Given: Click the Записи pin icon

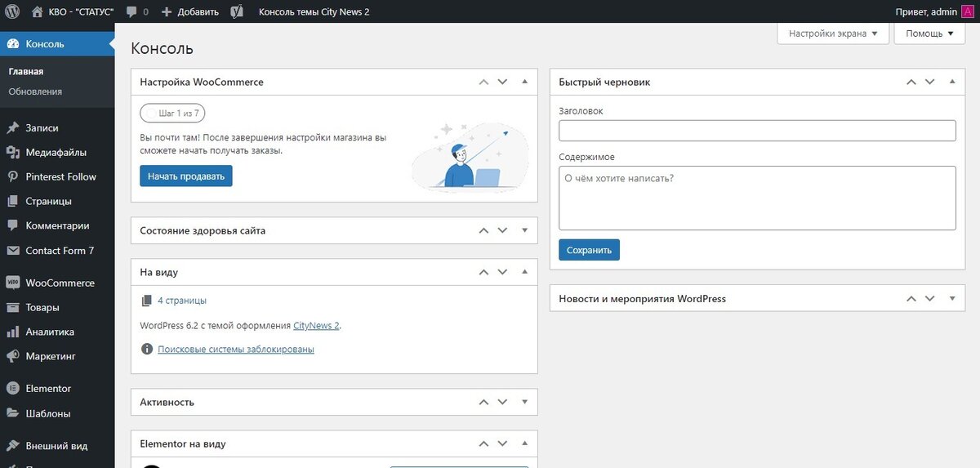Looking at the screenshot, I should (12, 128).
